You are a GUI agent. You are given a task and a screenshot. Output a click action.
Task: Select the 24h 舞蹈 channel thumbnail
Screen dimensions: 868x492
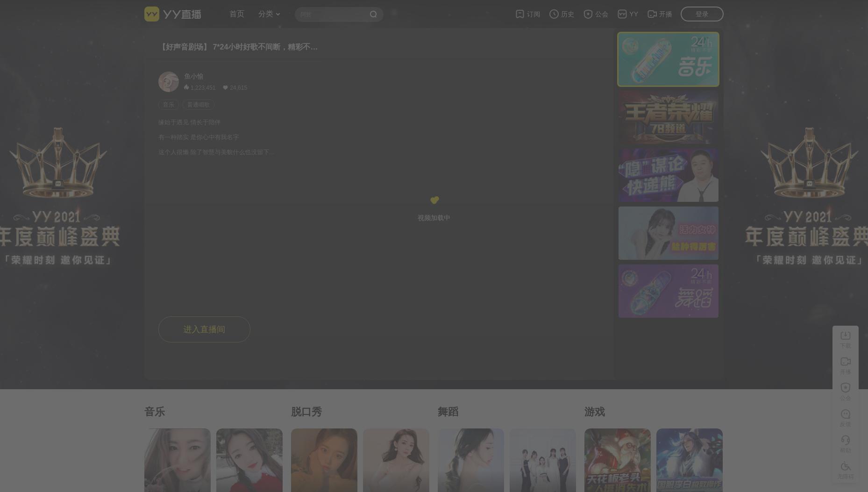pyautogui.click(x=669, y=291)
